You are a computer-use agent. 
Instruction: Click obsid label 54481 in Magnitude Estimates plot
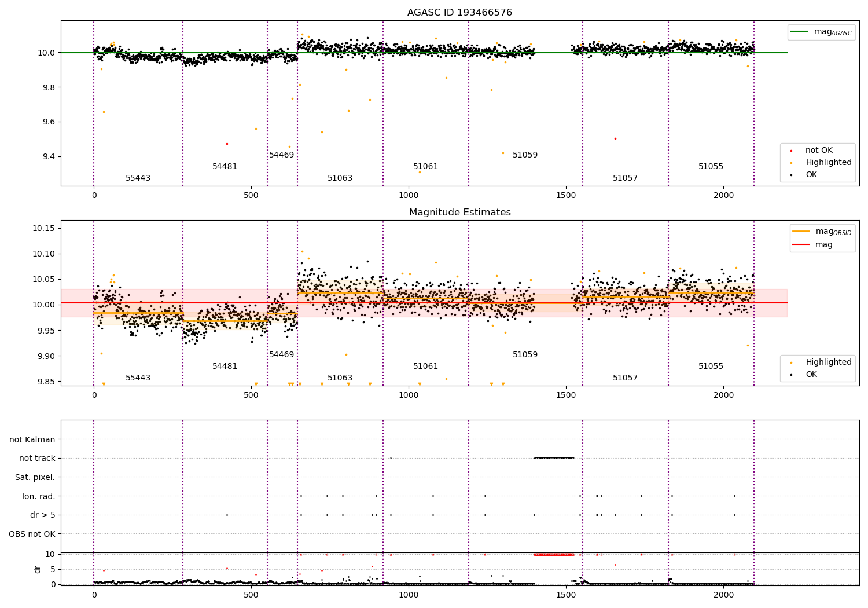[225, 367]
